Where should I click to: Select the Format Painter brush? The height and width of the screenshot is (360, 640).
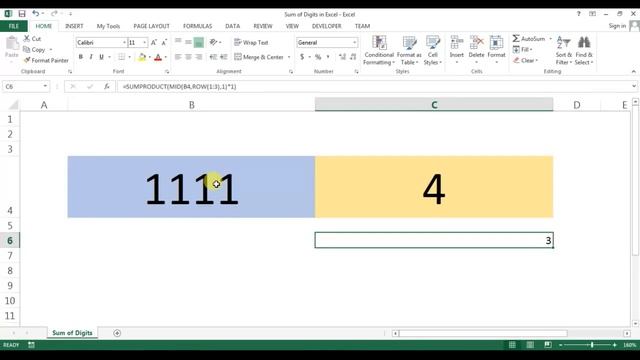(46, 60)
